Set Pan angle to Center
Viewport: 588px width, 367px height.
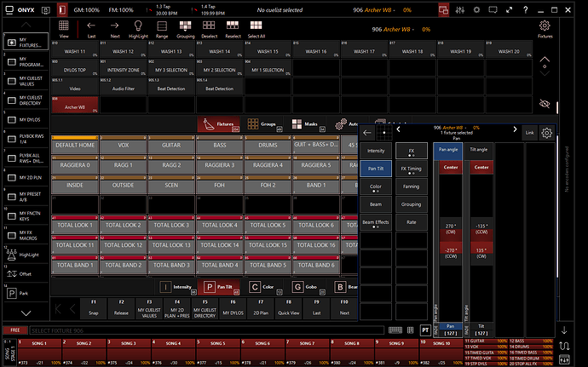451,167
